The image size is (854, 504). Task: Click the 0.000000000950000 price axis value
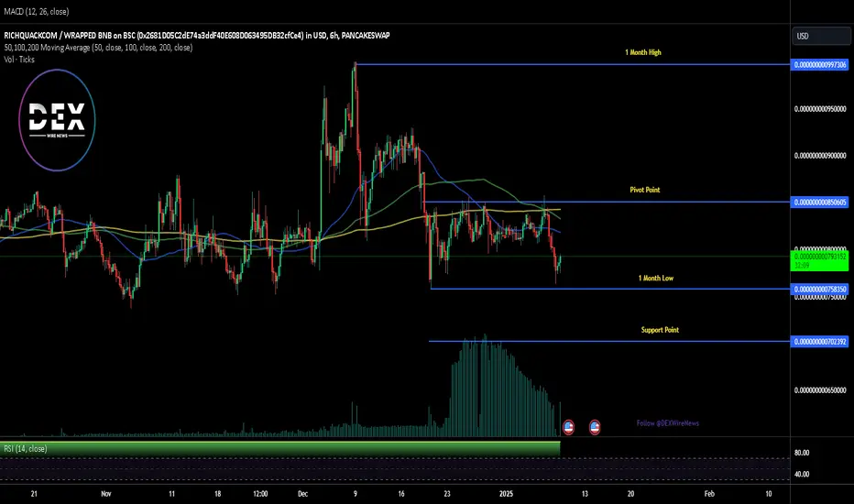coord(820,109)
